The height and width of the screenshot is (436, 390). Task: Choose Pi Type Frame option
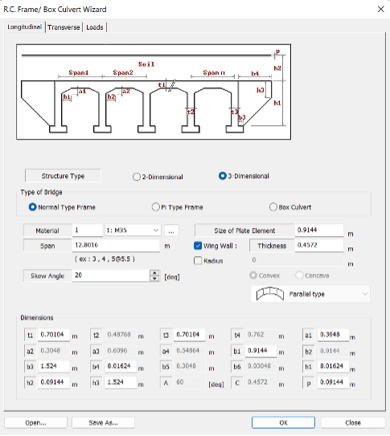coord(177,207)
